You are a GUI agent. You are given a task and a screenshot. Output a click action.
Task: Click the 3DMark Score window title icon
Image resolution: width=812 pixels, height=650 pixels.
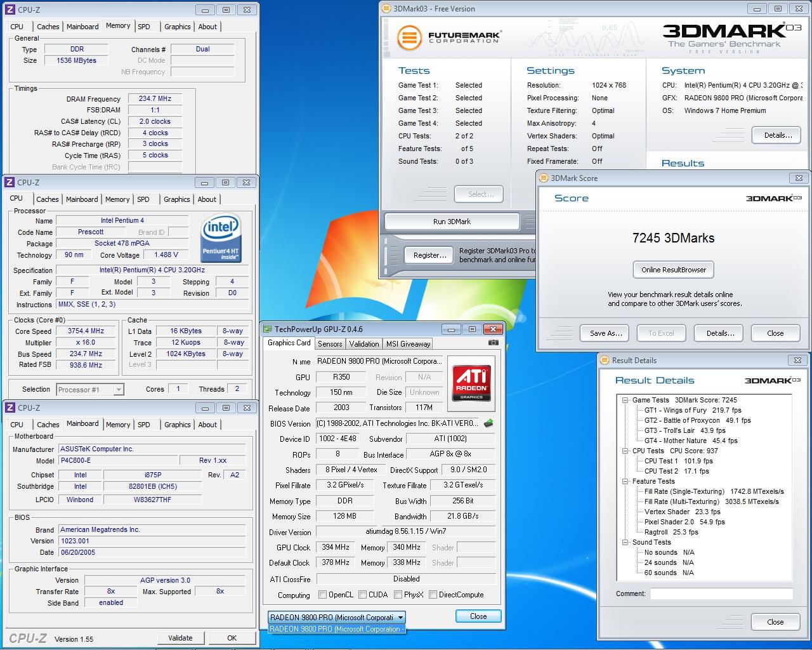tap(544, 178)
